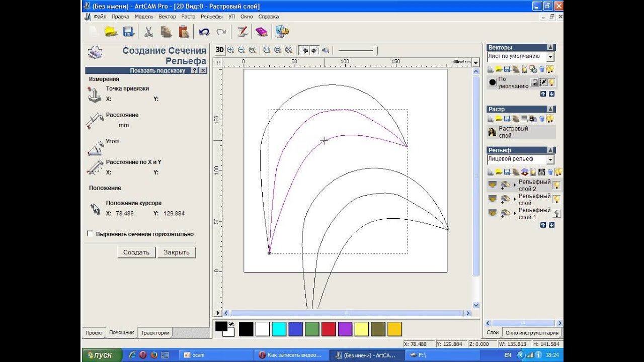Toggle visibility bulb for Рельефный слой 2
Viewport: 644px width, 362px height.
pyautogui.click(x=556, y=185)
